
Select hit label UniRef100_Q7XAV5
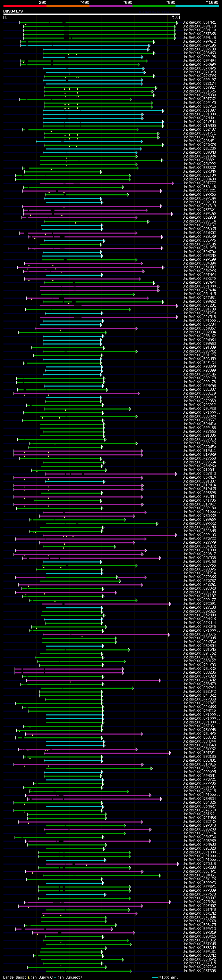point(199,68)
